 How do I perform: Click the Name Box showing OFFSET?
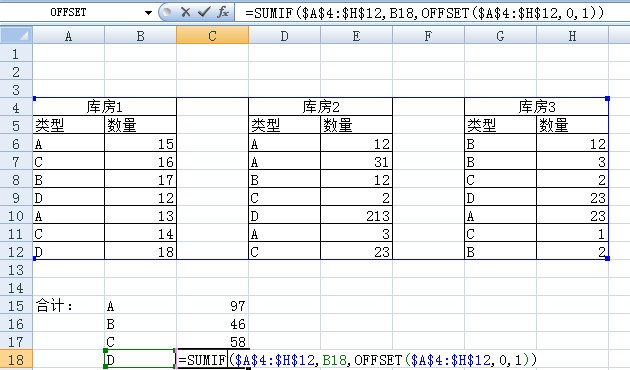[68, 12]
